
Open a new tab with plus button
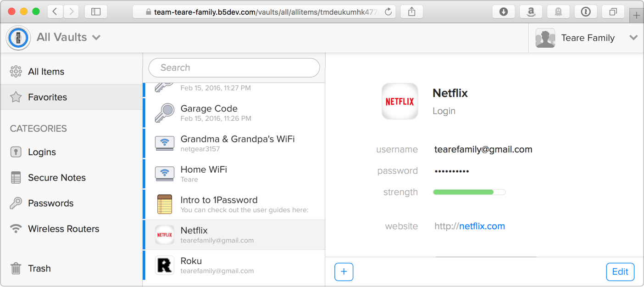(x=637, y=16)
